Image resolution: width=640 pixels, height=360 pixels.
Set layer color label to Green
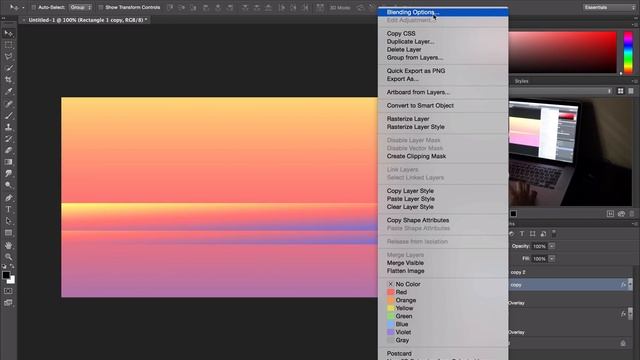point(443,316)
